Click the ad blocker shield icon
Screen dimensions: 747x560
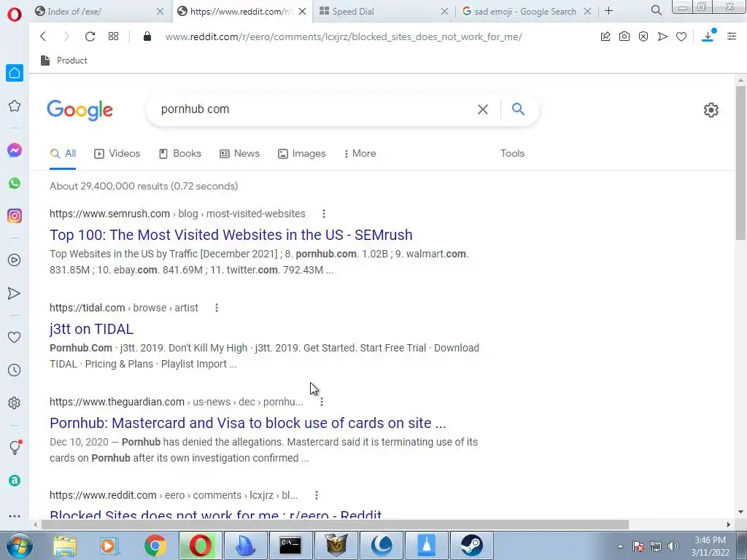click(x=643, y=36)
